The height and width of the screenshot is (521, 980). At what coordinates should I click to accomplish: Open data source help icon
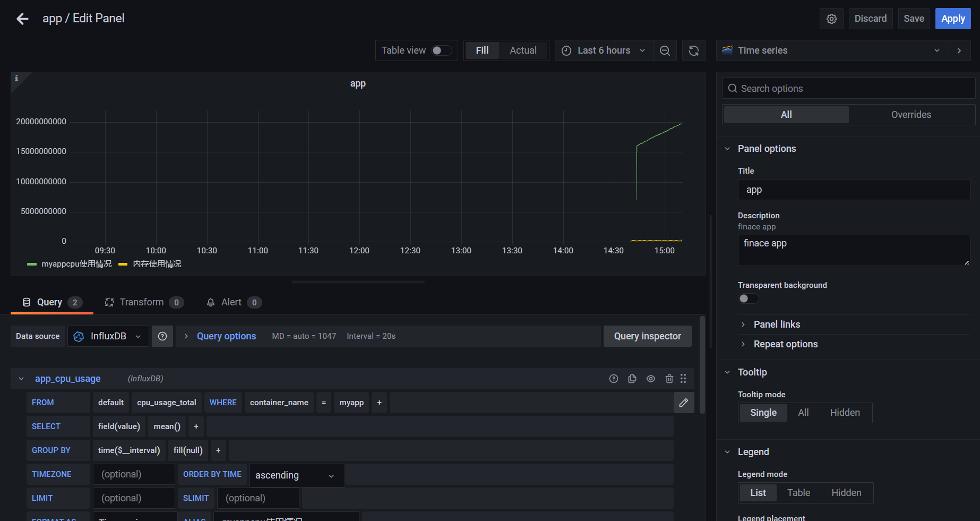pyautogui.click(x=162, y=336)
